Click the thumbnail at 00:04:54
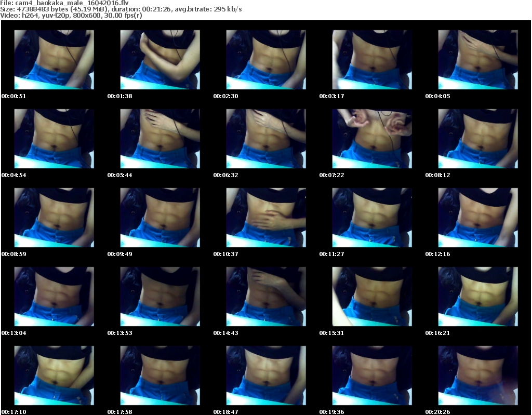 point(54,139)
